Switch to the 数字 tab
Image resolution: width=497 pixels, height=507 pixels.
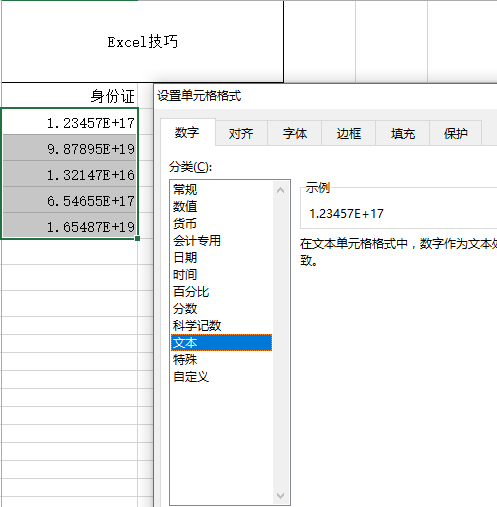[188, 132]
